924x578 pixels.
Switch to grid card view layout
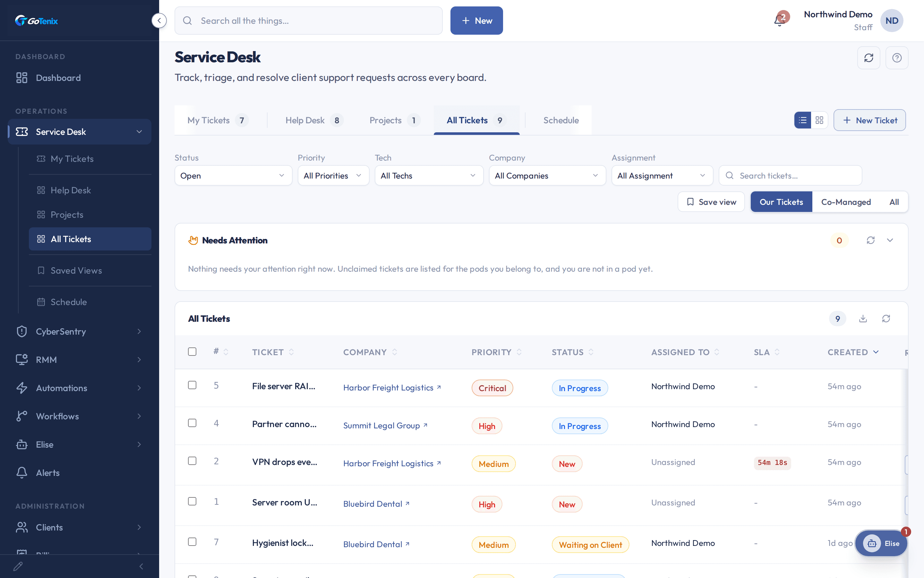819,120
